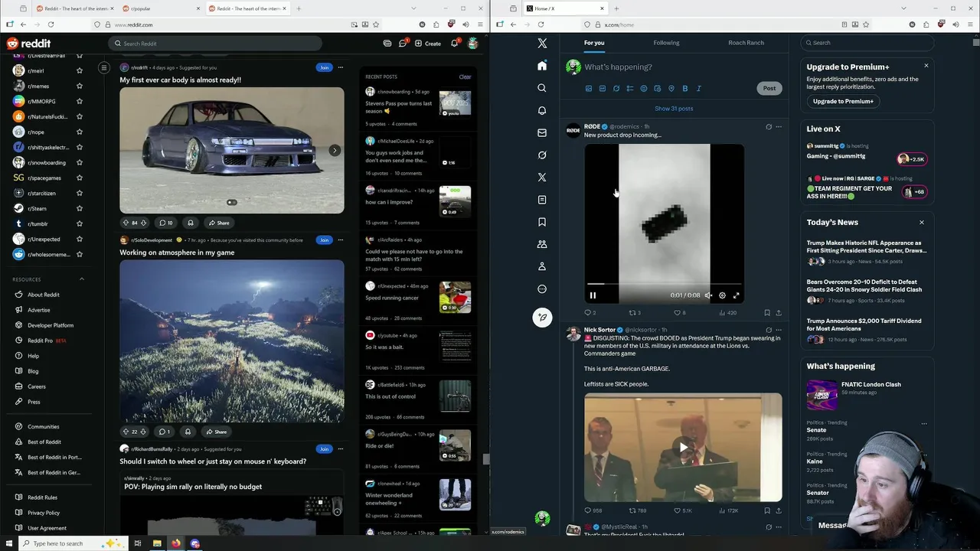Open X Home icon in sidebar
The width and height of the screenshot is (980, 551).
click(x=542, y=66)
